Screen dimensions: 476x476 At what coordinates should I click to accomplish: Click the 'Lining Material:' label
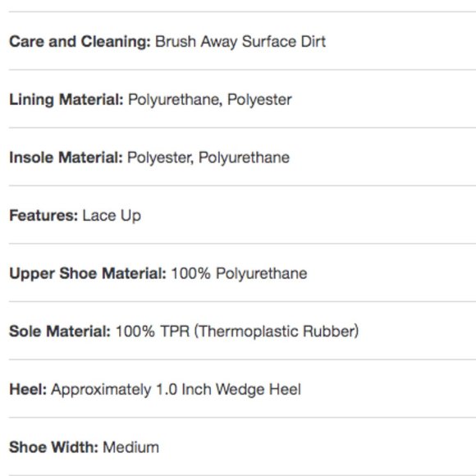pyautogui.click(x=66, y=100)
